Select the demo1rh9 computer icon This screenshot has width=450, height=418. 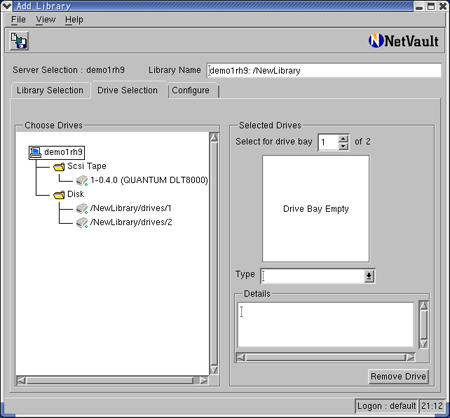[x=35, y=152]
